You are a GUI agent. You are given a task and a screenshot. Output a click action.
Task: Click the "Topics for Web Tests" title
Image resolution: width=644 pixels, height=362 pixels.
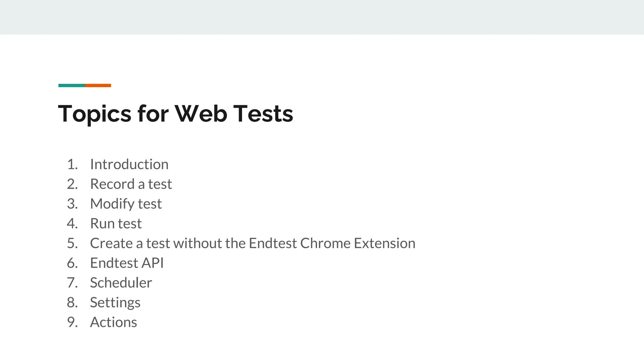[175, 113]
